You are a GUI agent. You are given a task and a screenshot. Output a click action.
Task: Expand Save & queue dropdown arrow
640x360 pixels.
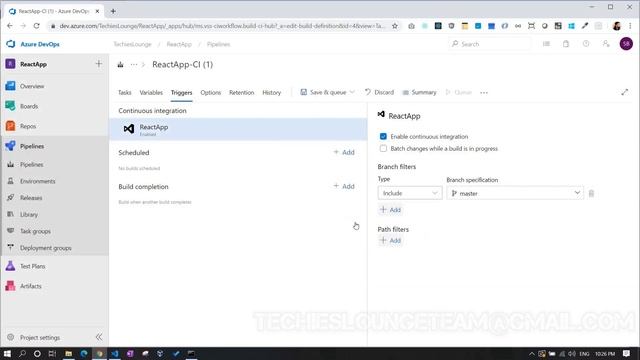[x=352, y=92]
